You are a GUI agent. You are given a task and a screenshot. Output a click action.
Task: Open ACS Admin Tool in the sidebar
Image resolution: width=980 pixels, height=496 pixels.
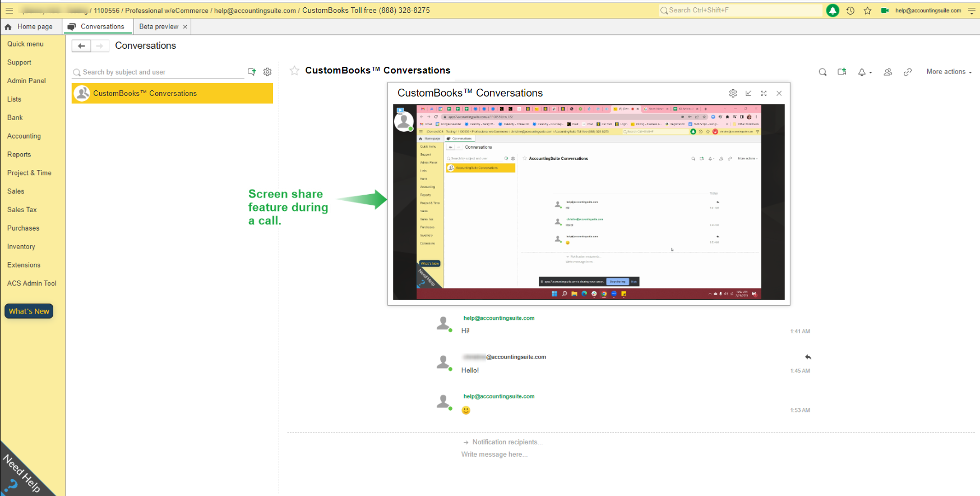[x=31, y=283]
